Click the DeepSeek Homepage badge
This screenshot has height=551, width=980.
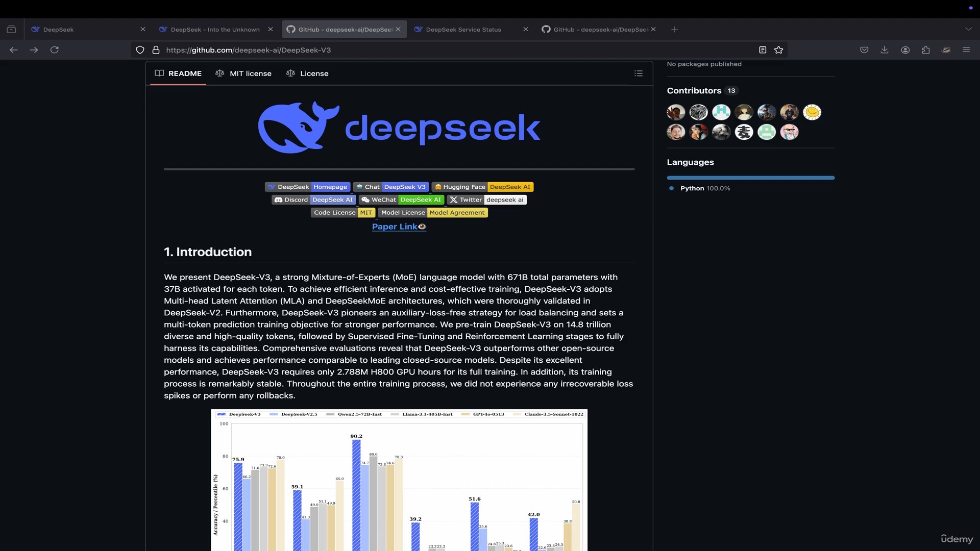click(x=308, y=187)
